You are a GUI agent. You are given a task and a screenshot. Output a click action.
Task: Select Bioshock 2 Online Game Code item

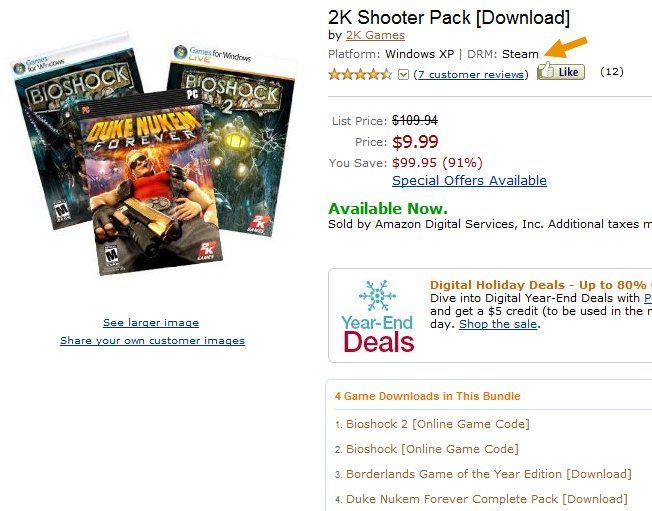tap(437, 424)
